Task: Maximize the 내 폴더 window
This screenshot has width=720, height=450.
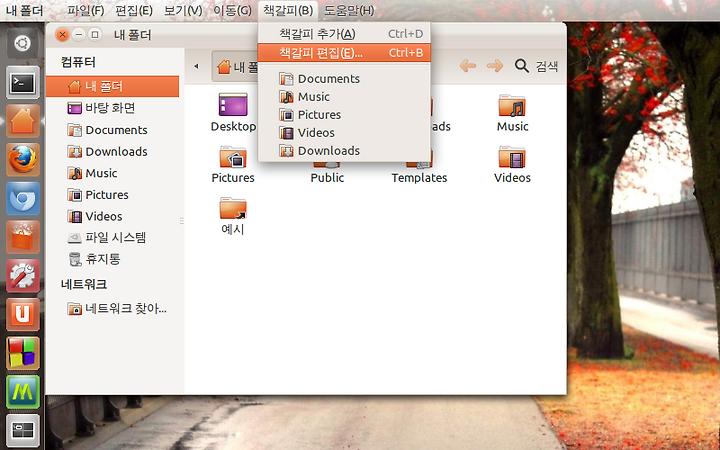Action: tap(95, 34)
